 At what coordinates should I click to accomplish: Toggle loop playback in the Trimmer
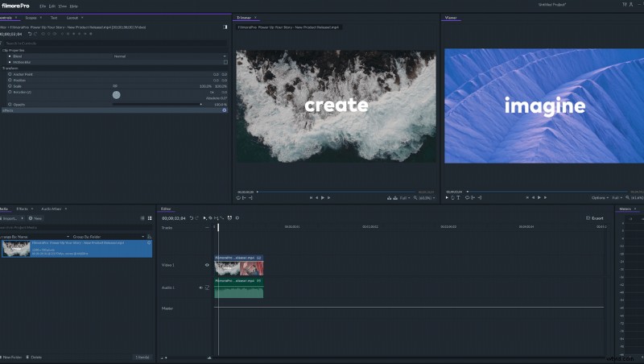tap(238, 197)
